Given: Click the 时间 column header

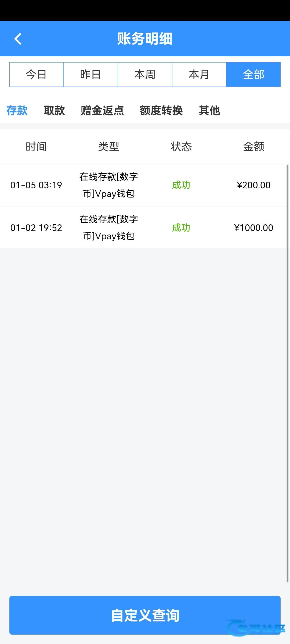Looking at the screenshot, I should (x=36, y=147).
